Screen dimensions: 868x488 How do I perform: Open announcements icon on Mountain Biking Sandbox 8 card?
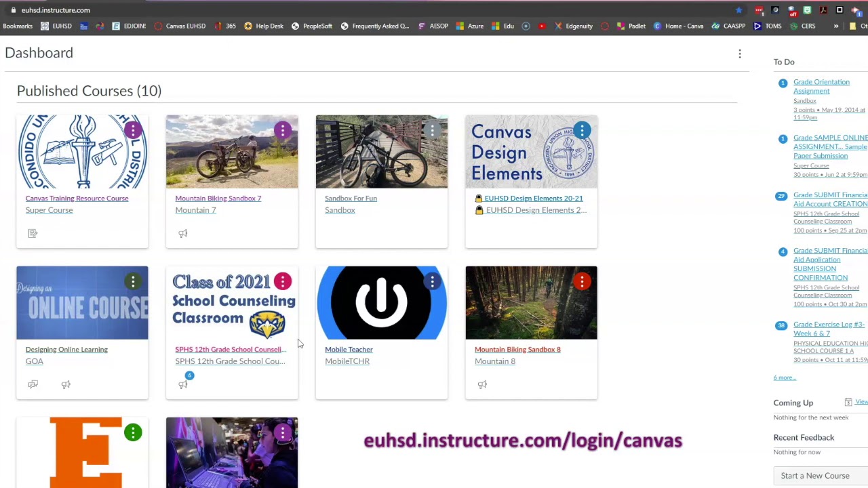pyautogui.click(x=482, y=384)
